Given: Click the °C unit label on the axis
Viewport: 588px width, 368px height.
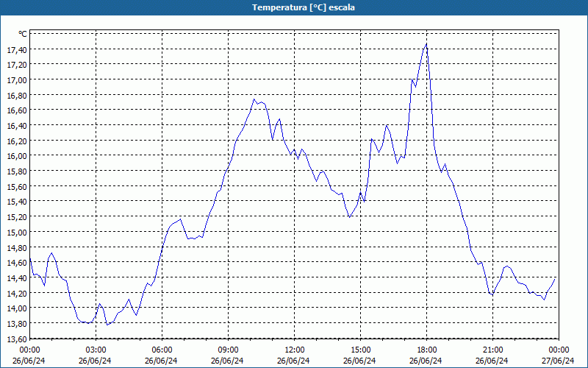Looking at the screenshot, I should 23,34.
